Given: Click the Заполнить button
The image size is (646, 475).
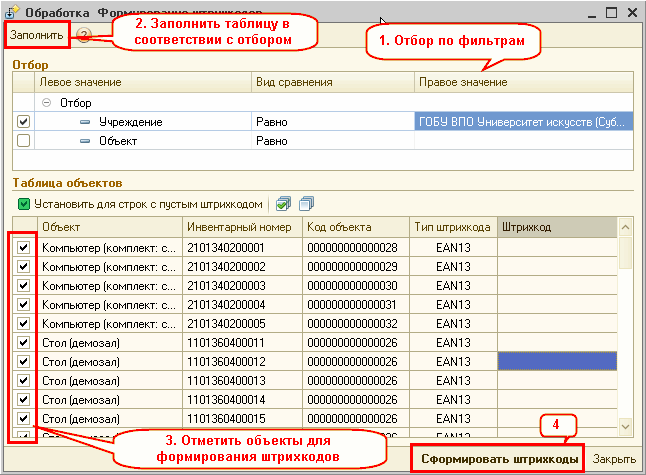Looking at the screenshot, I should tap(37, 35).
